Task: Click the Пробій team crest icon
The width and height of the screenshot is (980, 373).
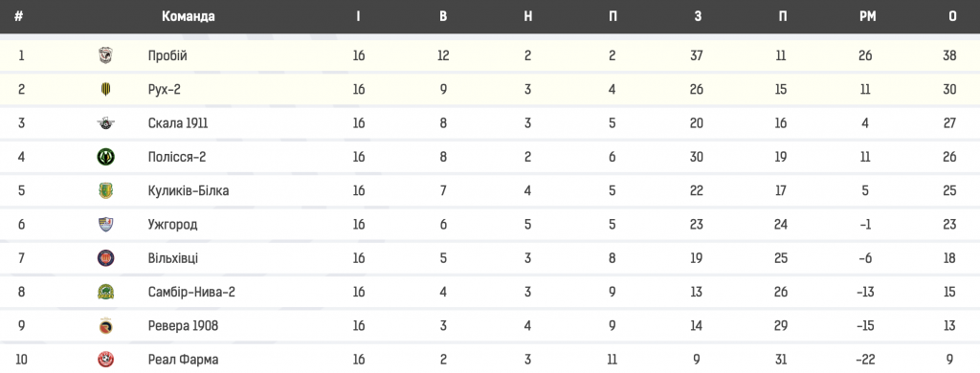Action: pyautogui.click(x=105, y=55)
